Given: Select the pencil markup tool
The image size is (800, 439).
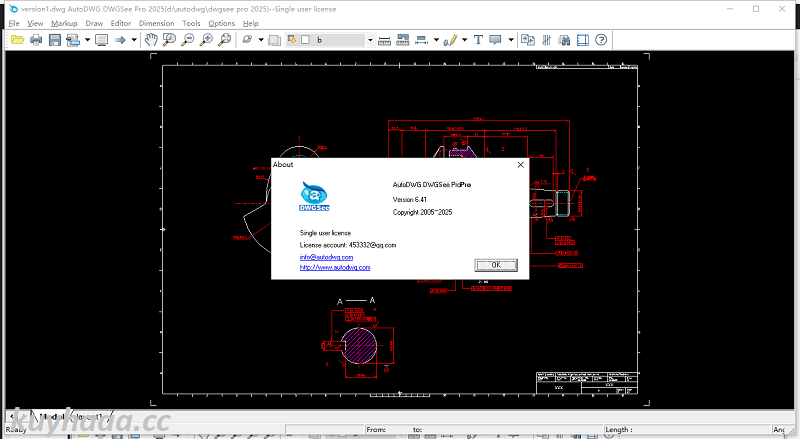Looking at the screenshot, I should coord(450,40).
